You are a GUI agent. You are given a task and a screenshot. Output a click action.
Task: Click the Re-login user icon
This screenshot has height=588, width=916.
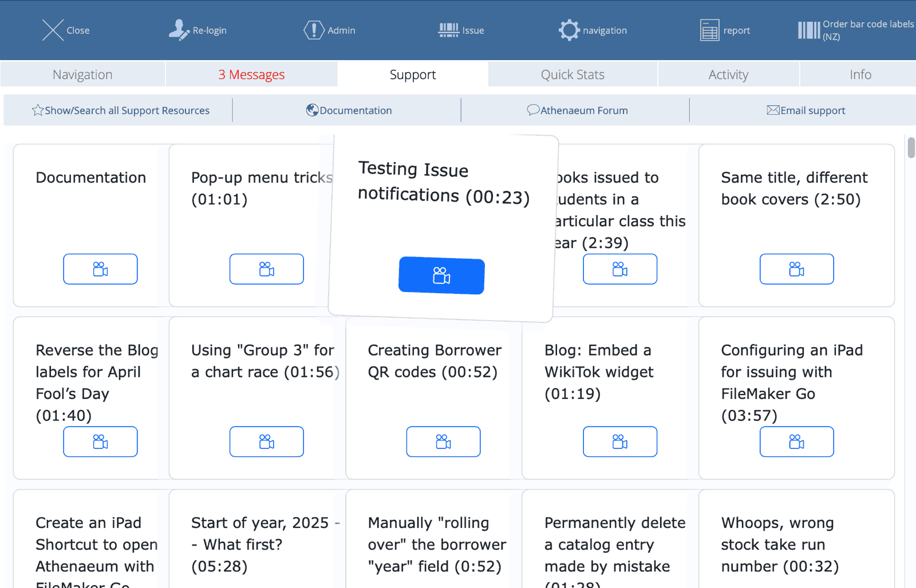pos(179,30)
